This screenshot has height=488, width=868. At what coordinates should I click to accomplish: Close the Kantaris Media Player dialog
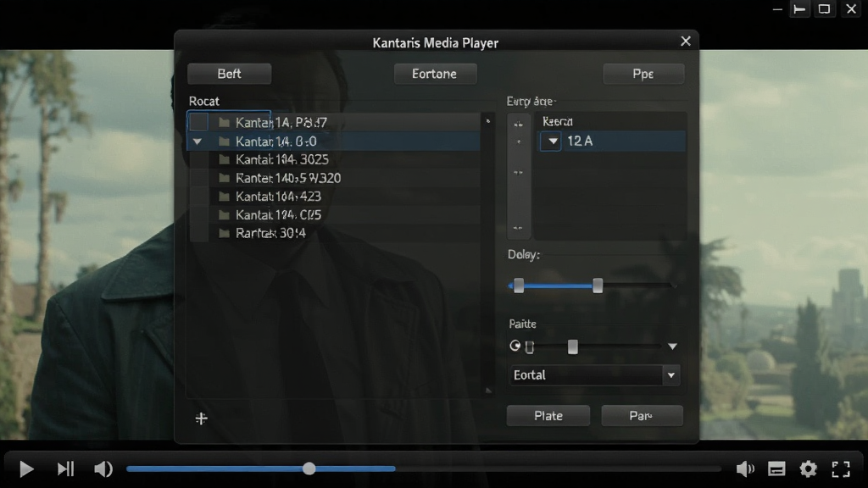[685, 42]
